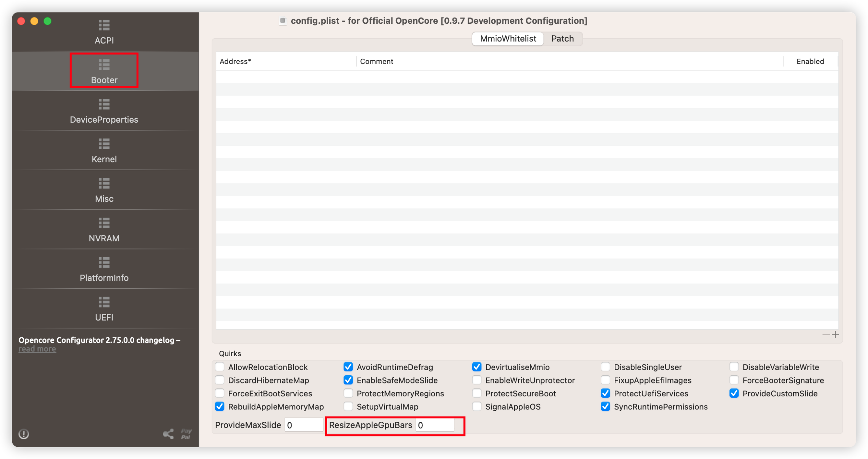
Task: Uncheck the DevirtualiseMmio quirk
Action: coord(477,367)
